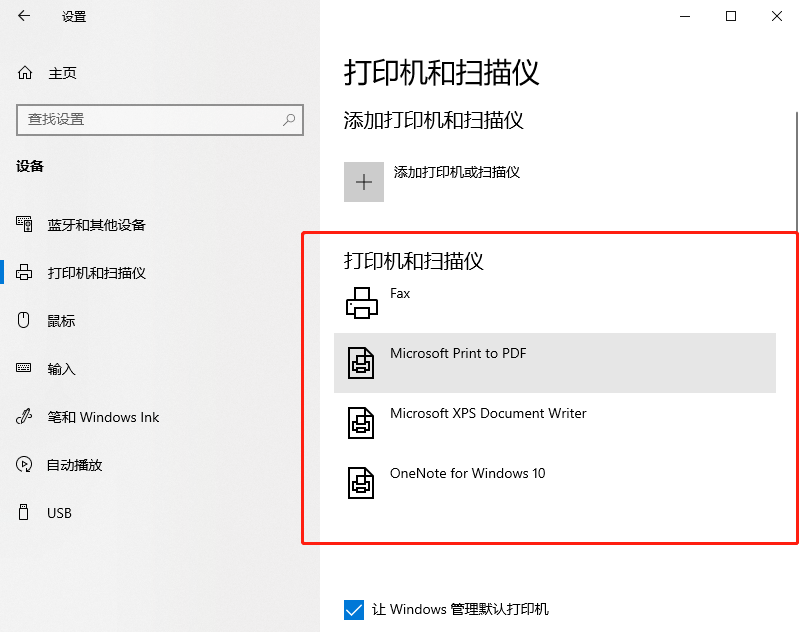The width and height of the screenshot is (800, 632).
Task: Select 打印机和扫描仪 in the sidebar
Action: coord(96,273)
